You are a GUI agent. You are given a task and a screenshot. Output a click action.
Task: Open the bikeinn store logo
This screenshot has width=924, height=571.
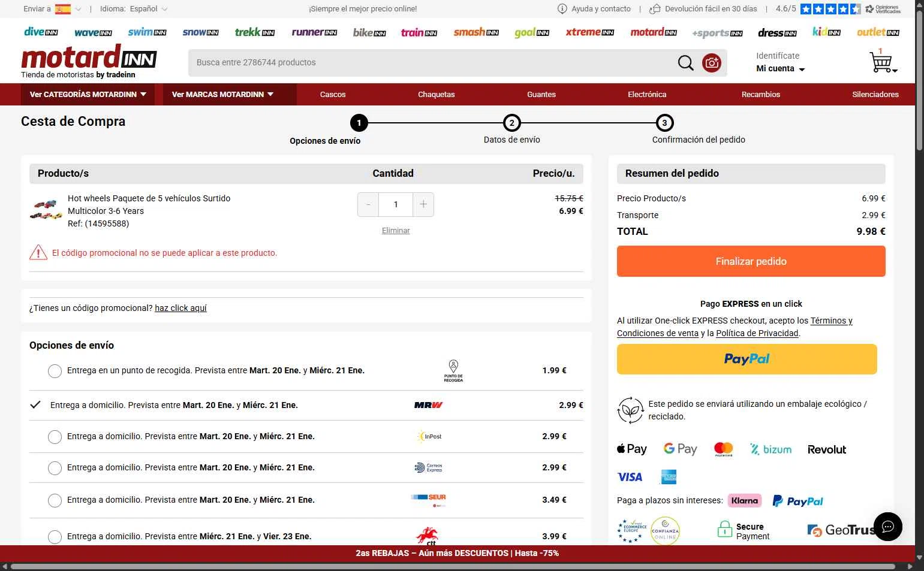(369, 33)
